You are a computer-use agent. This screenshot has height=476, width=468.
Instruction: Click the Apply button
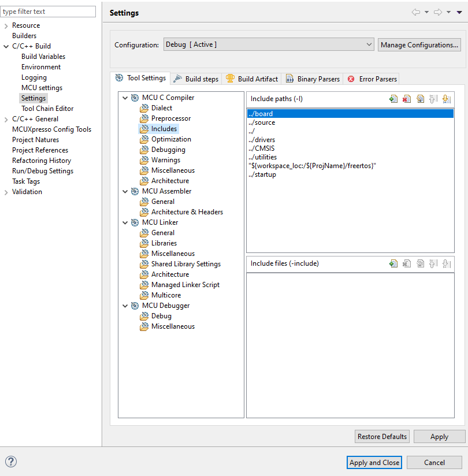click(x=439, y=437)
